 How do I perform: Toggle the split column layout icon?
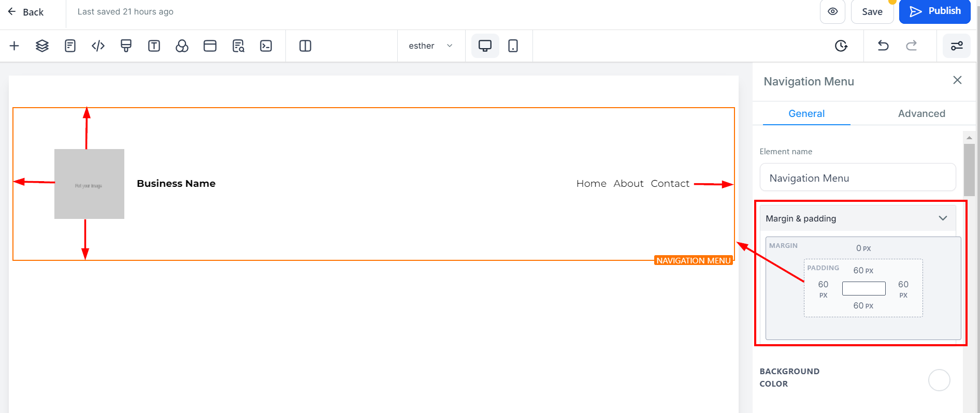[305, 46]
